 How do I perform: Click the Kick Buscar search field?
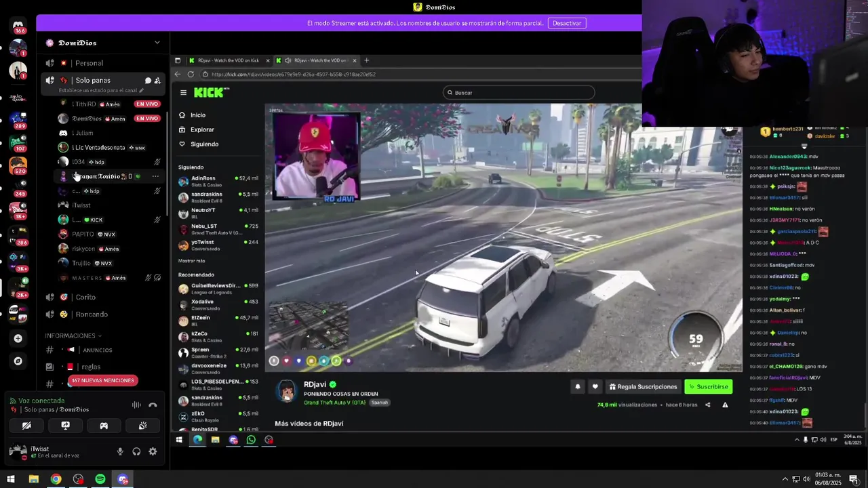(x=519, y=92)
